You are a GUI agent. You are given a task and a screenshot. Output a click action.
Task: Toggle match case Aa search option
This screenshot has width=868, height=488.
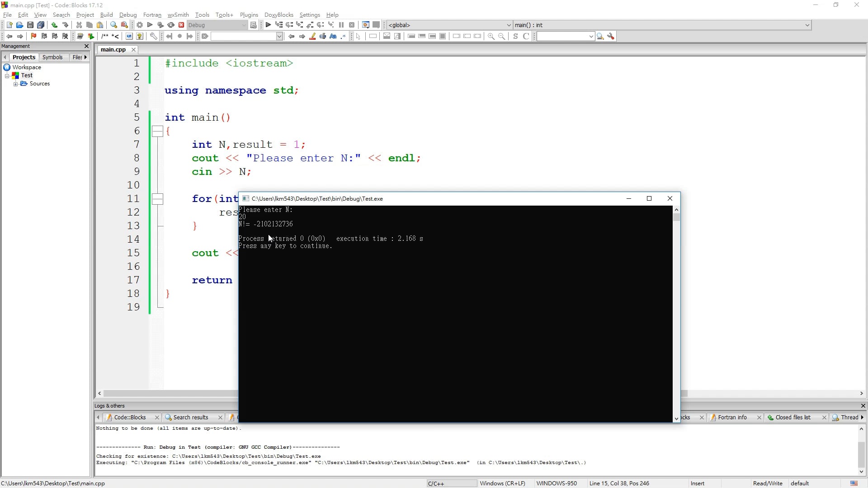[x=333, y=37]
